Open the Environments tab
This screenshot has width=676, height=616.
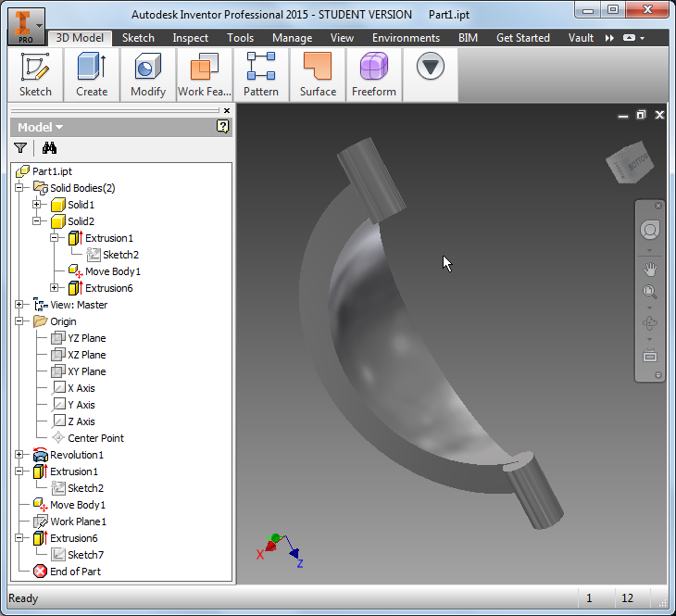(406, 38)
